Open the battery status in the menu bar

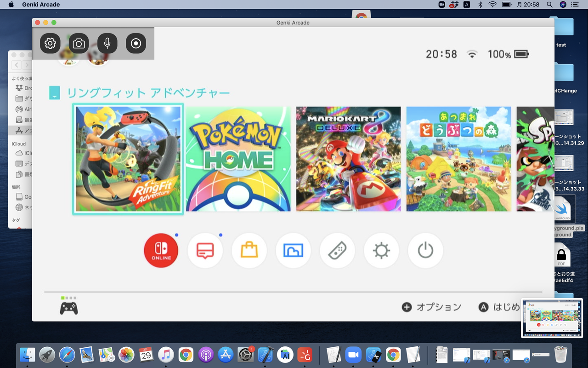pos(507,5)
